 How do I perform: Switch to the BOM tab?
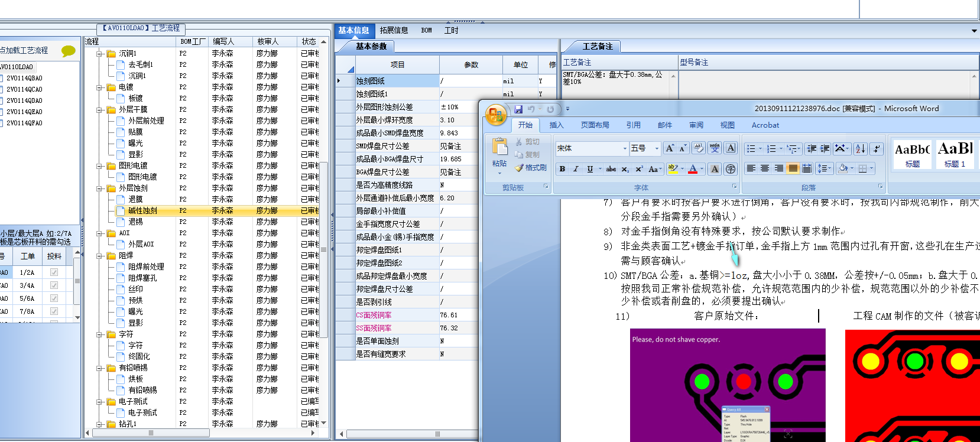(427, 30)
